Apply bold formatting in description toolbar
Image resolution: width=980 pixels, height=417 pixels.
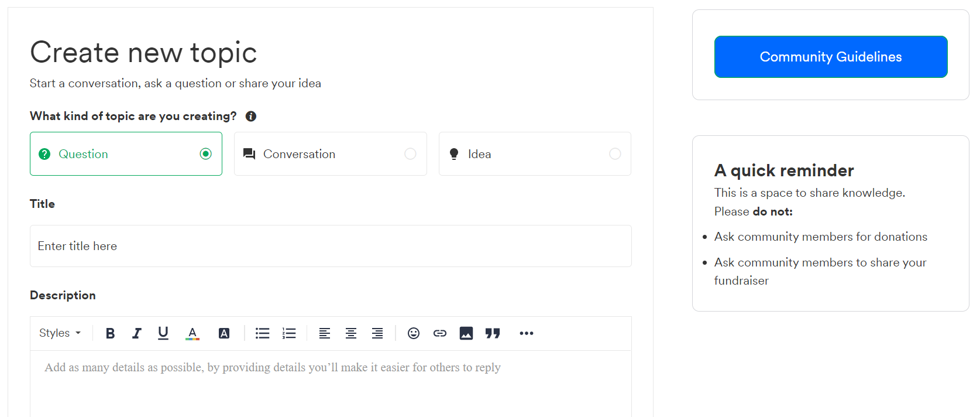(x=110, y=333)
